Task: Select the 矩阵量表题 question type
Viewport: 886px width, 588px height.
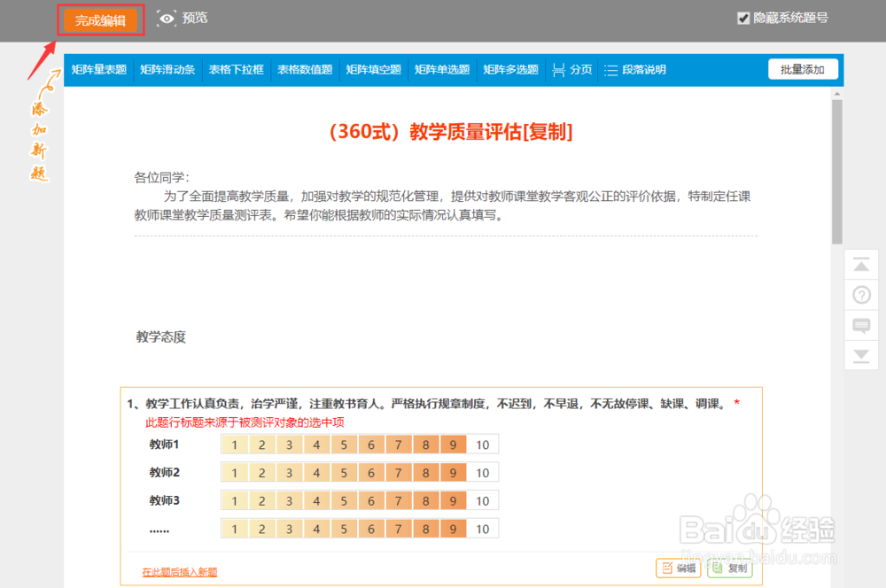Action: 98,69
